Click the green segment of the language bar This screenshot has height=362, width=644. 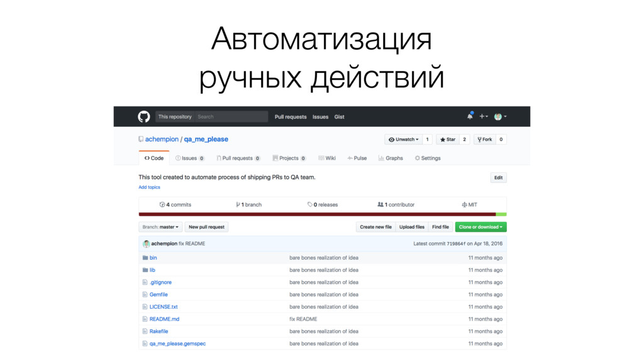click(x=501, y=214)
